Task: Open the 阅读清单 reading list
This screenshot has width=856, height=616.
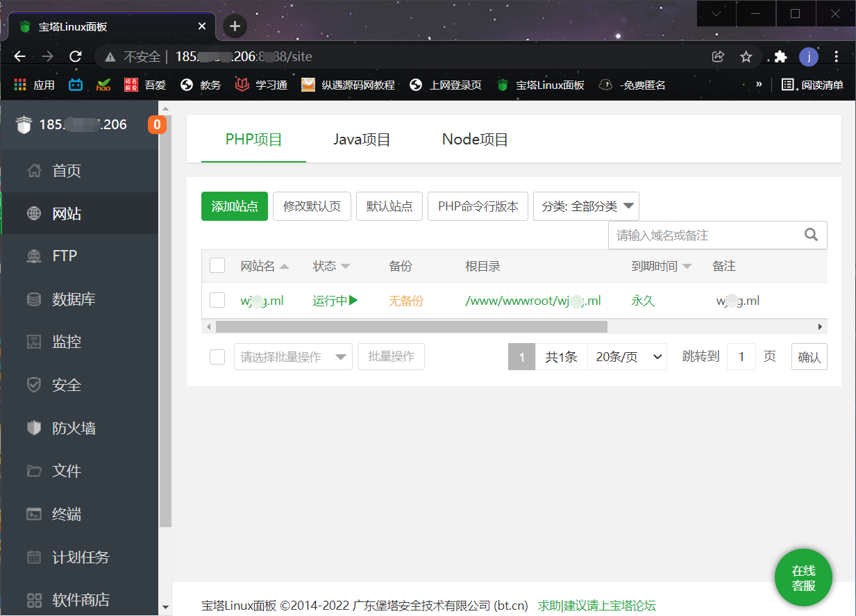Action: [x=812, y=85]
